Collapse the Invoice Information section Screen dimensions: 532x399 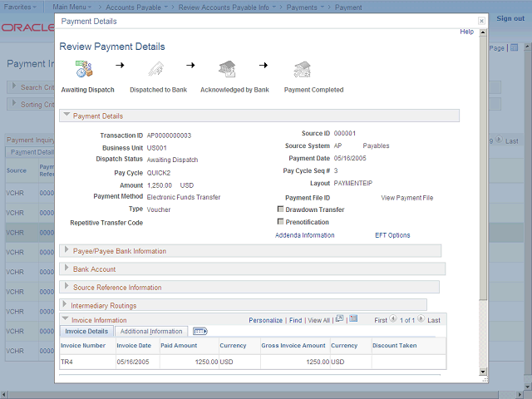point(66,319)
